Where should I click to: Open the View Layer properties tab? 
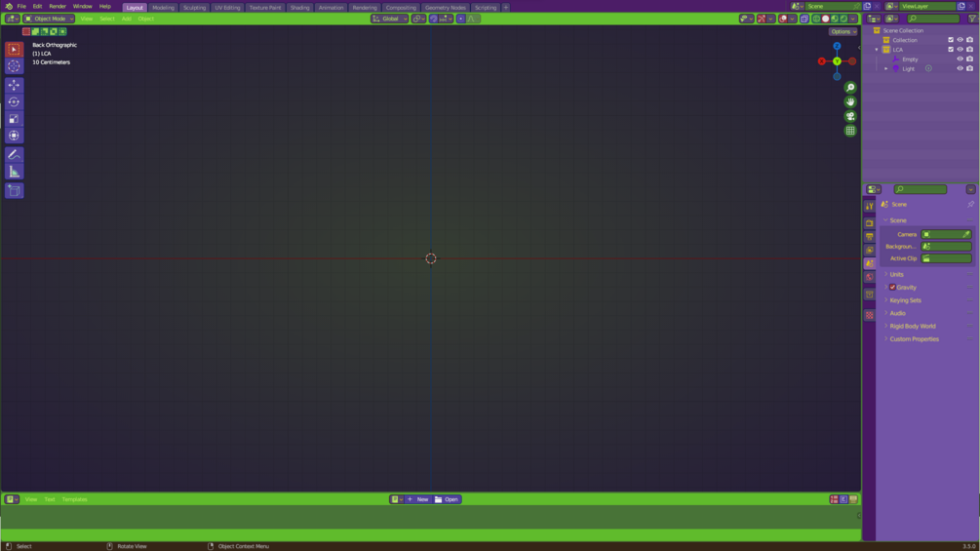tap(870, 250)
